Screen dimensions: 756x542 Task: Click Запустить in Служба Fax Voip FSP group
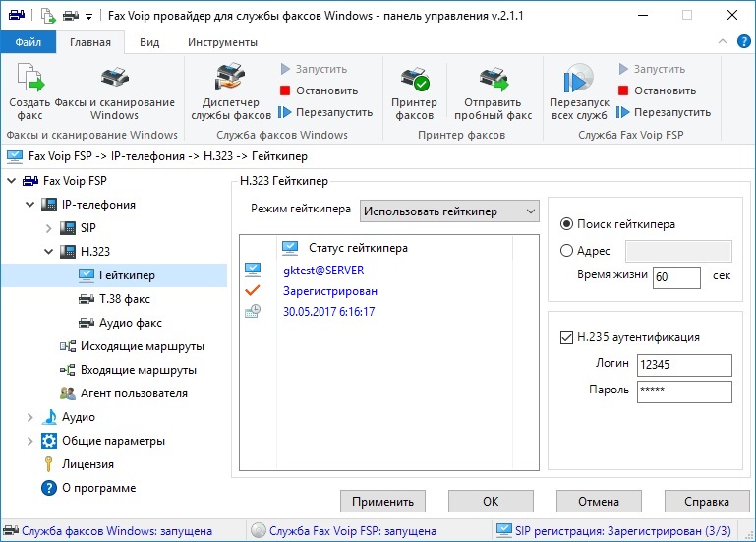[652, 69]
